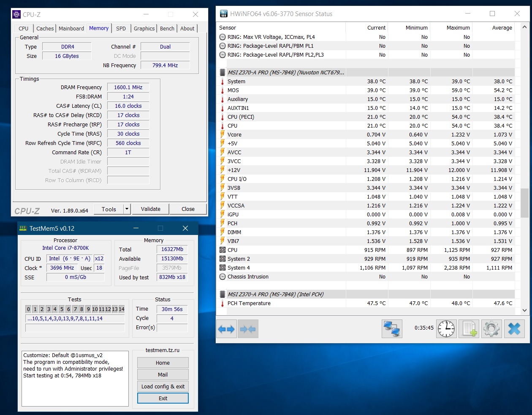Click the scroll down arrow in HWiNFO
Viewport: 532px width, 415px height.
point(524,310)
